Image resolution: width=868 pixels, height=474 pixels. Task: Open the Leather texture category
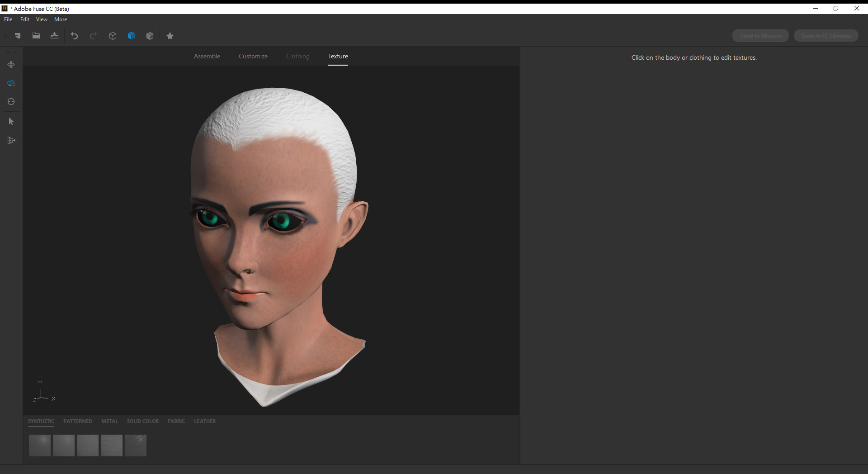205,421
